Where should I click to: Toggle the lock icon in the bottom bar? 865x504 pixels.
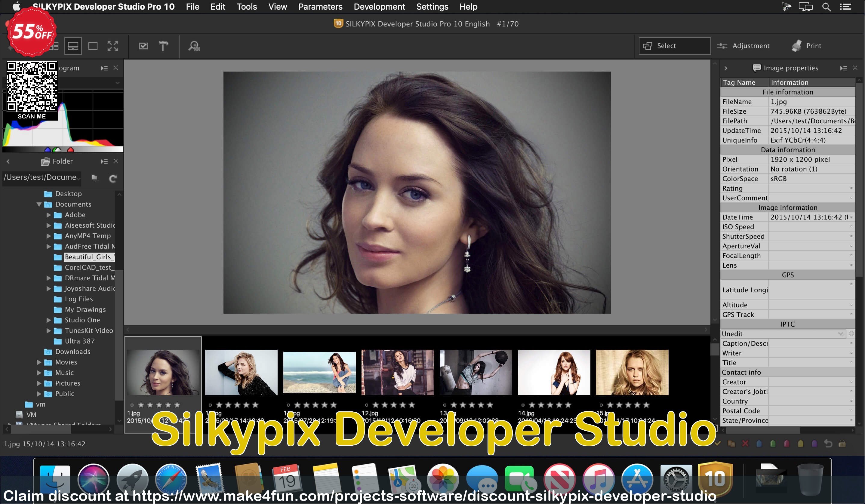842,444
